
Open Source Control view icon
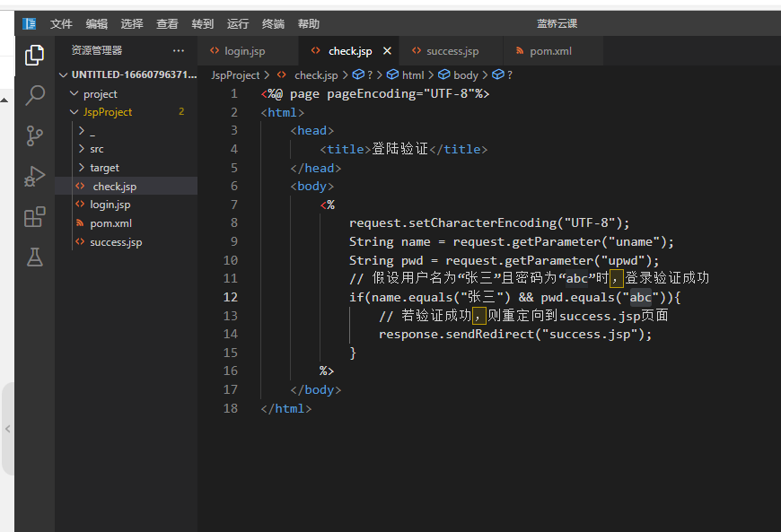point(35,135)
